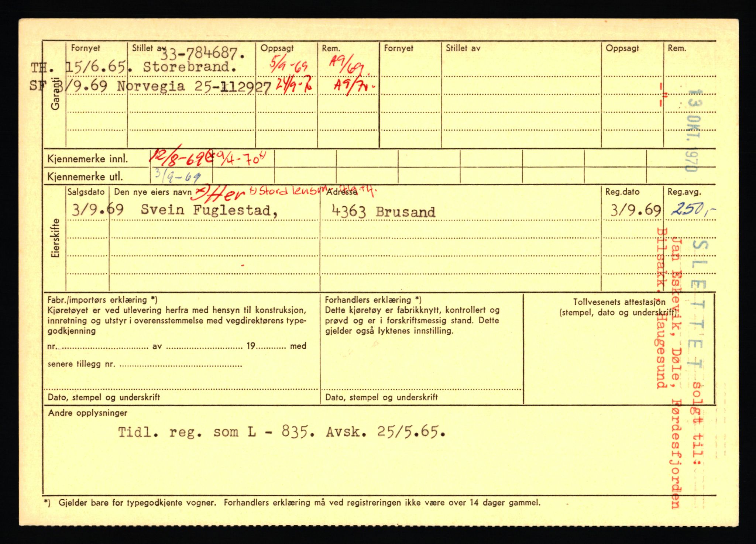Click the Adresse column header
756x544 pixels.
342,192
